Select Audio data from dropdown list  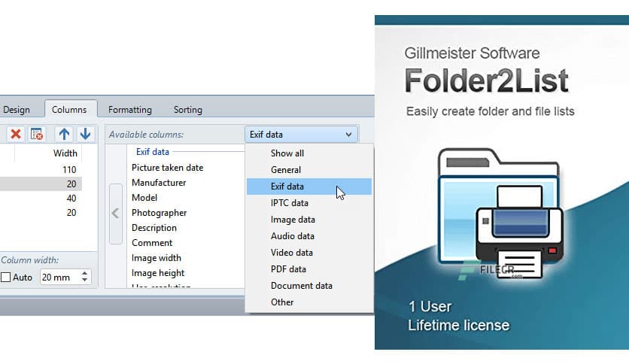coord(309,236)
